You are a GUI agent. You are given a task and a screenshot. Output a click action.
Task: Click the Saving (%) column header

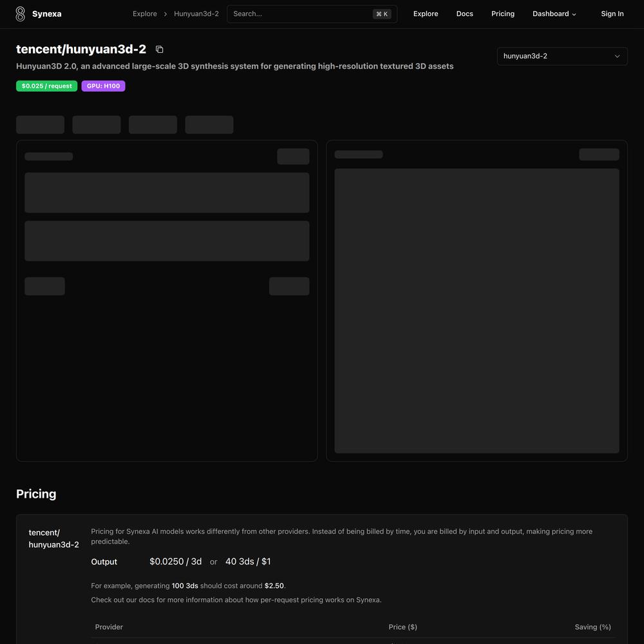[592, 627]
